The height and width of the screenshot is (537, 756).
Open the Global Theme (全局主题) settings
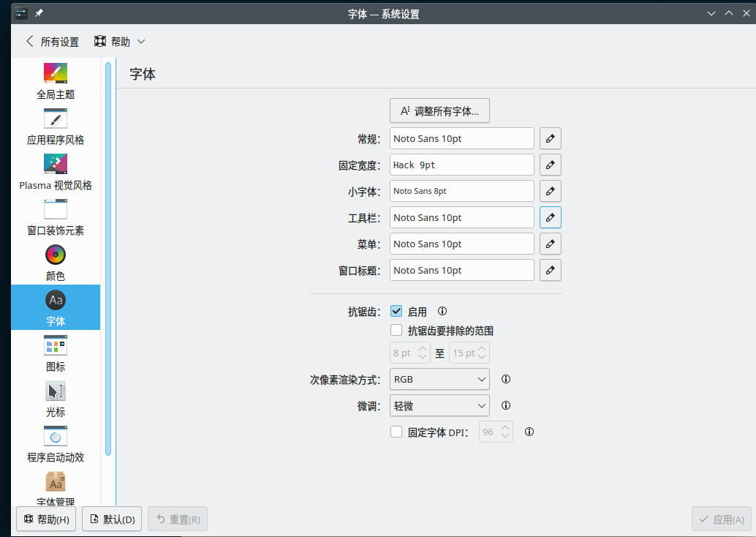tap(56, 80)
